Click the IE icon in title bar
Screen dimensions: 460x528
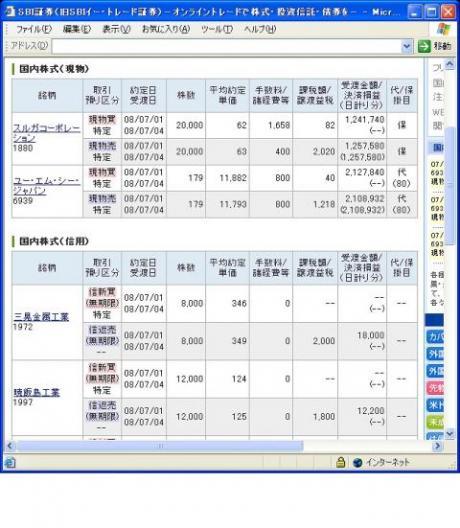point(10,12)
